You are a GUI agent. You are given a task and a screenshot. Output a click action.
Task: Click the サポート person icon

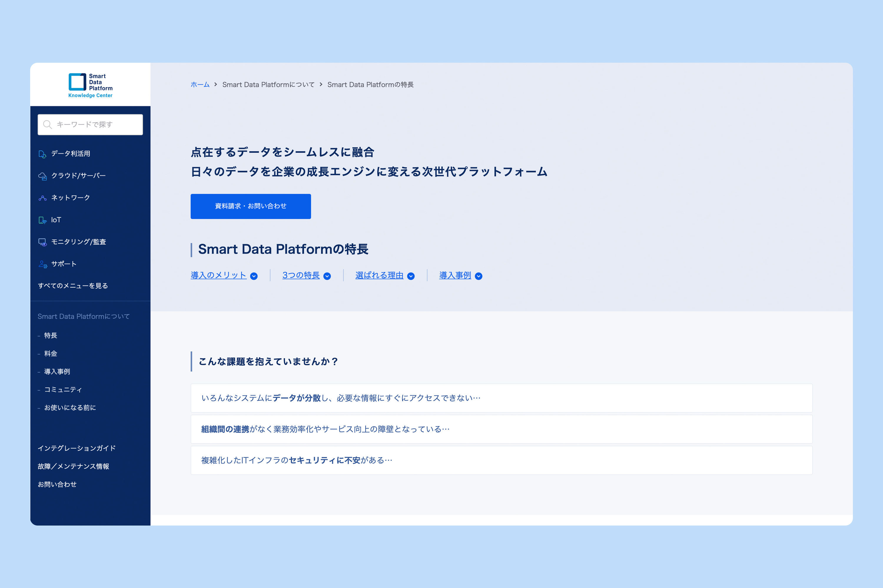(42, 264)
